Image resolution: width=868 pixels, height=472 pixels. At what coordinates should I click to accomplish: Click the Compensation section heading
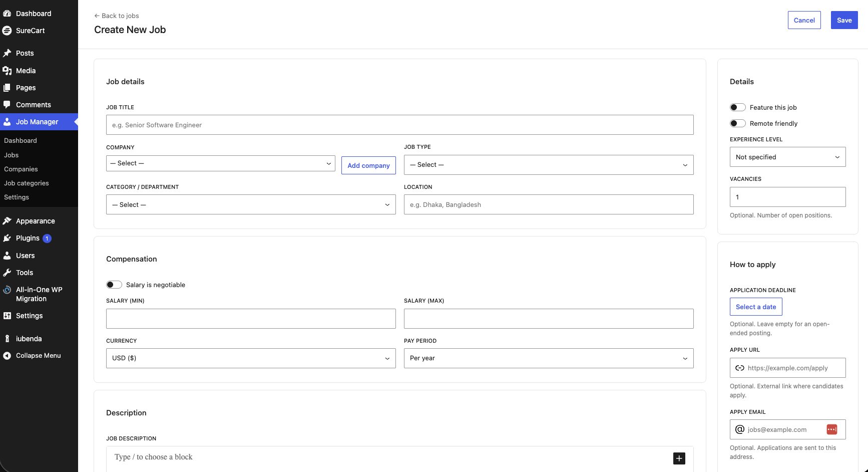coord(132,259)
